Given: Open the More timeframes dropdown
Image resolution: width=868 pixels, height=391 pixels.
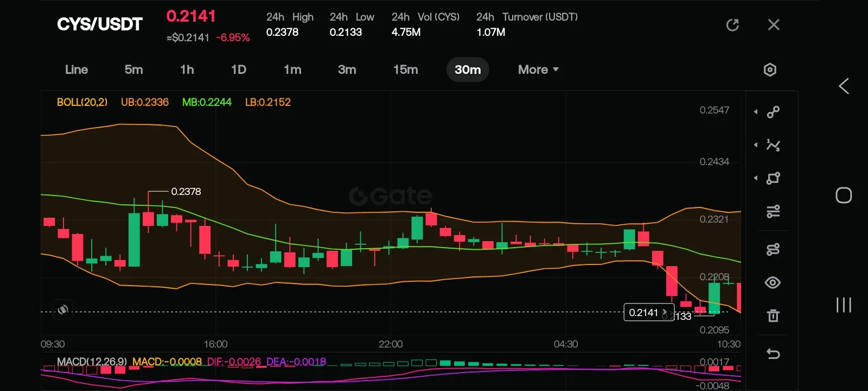Looking at the screenshot, I should tap(538, 70).
